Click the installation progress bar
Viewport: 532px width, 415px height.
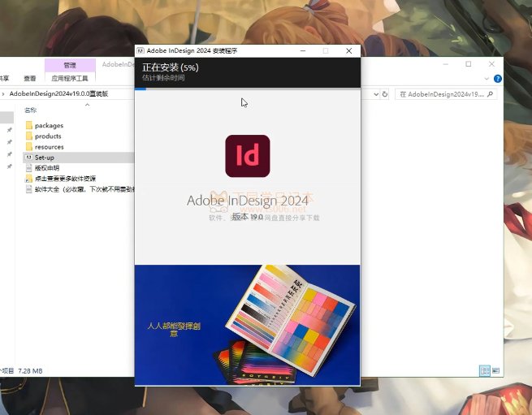[247, 88]
